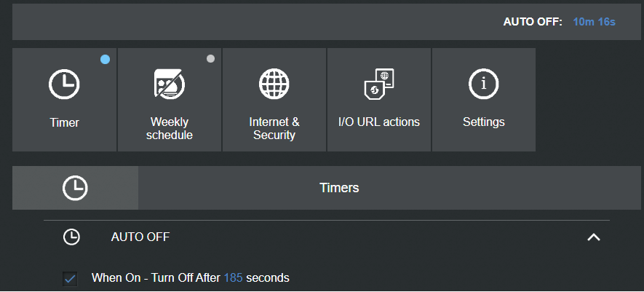Click the Settings label text

pos(483,122)
